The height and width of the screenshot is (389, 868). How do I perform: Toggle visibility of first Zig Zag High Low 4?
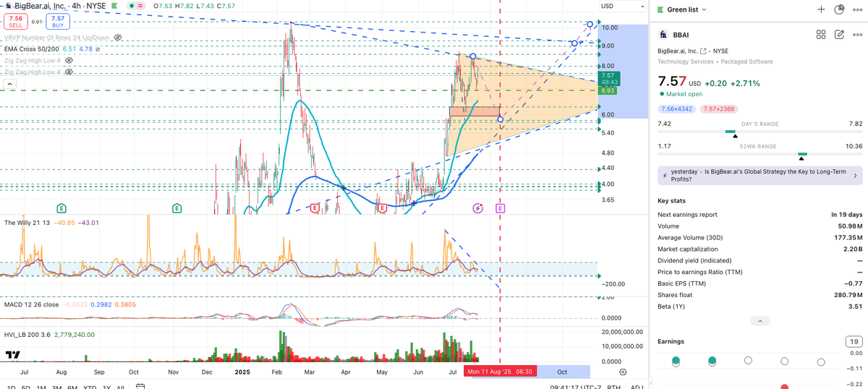pyautogui.click(x=69, y=61)
